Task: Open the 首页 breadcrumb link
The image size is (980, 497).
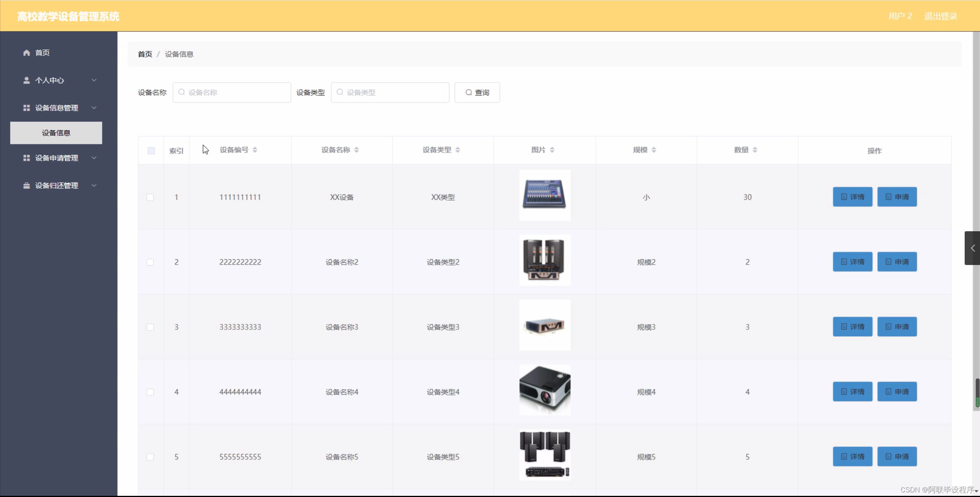Action: coord(144,54)
